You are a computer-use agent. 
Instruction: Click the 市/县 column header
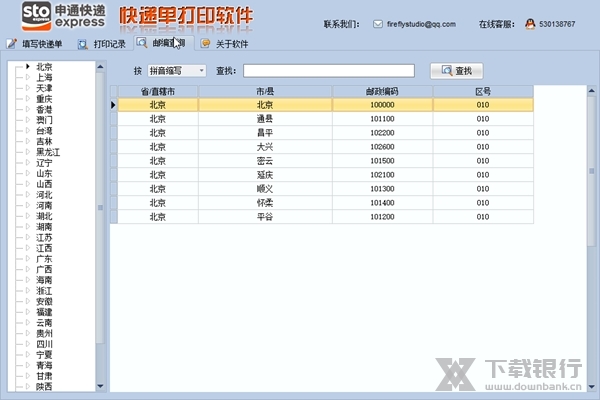pyautogui.click(x=265, y=91)
